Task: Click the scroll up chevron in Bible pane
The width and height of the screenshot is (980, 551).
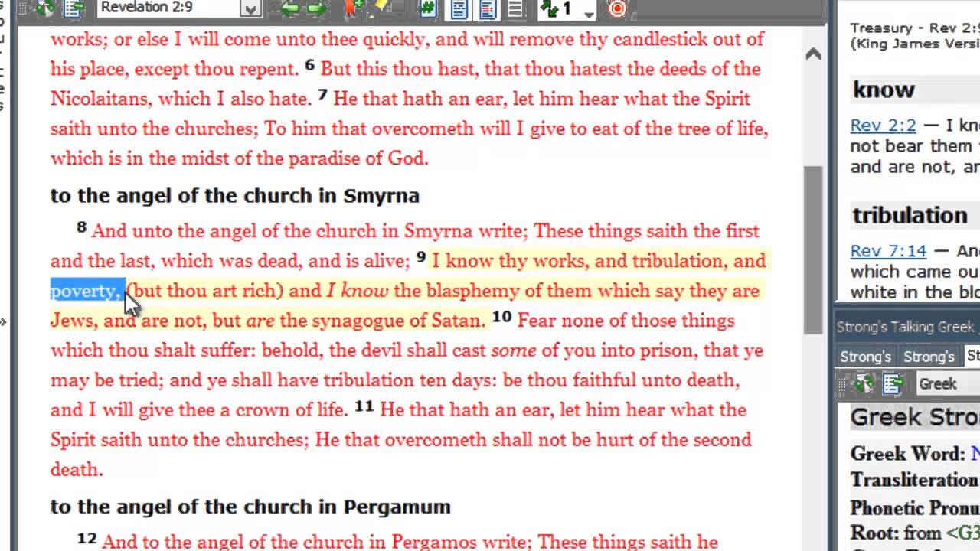Action: [x=813, y=54]
